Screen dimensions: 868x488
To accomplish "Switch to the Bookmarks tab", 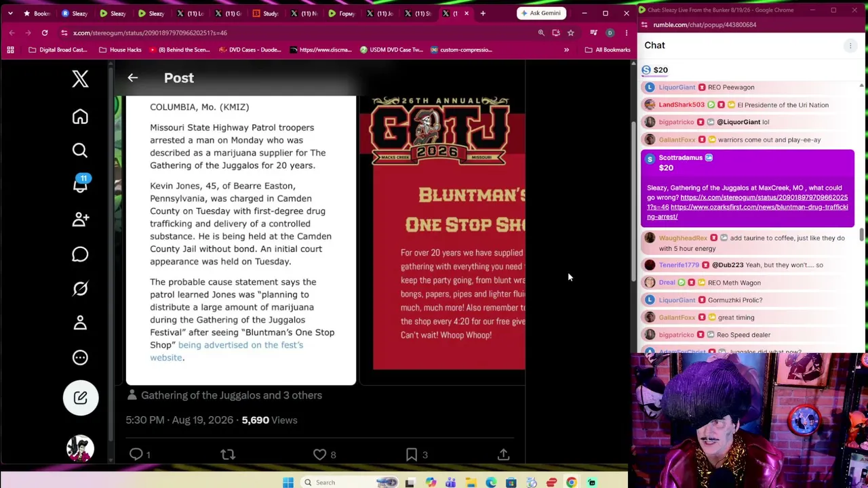I will click(x=37, y=14).
